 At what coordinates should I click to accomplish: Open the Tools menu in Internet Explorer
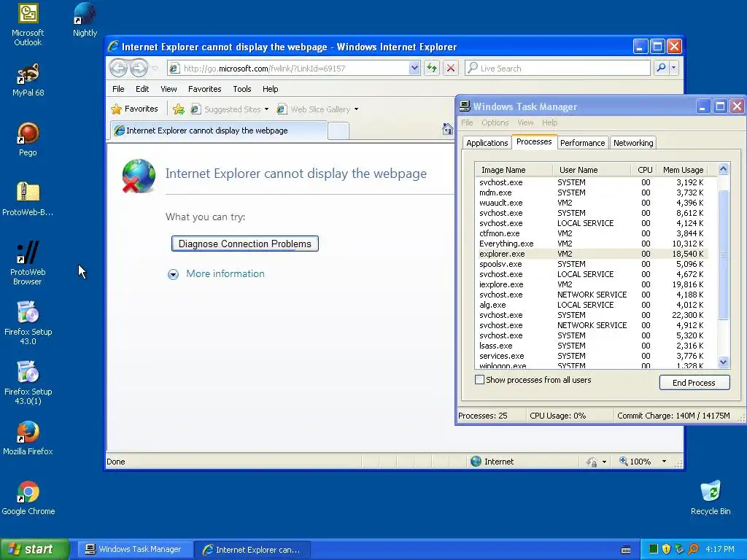(x=241, y=89)
